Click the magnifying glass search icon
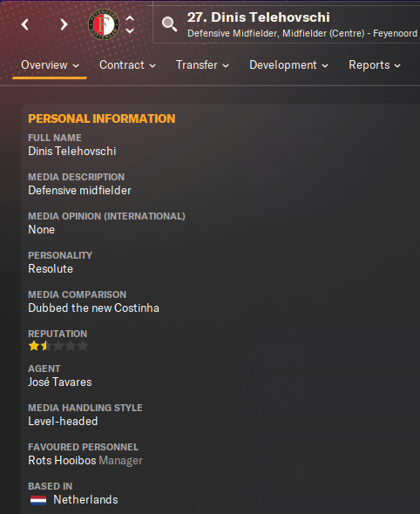 170,24
